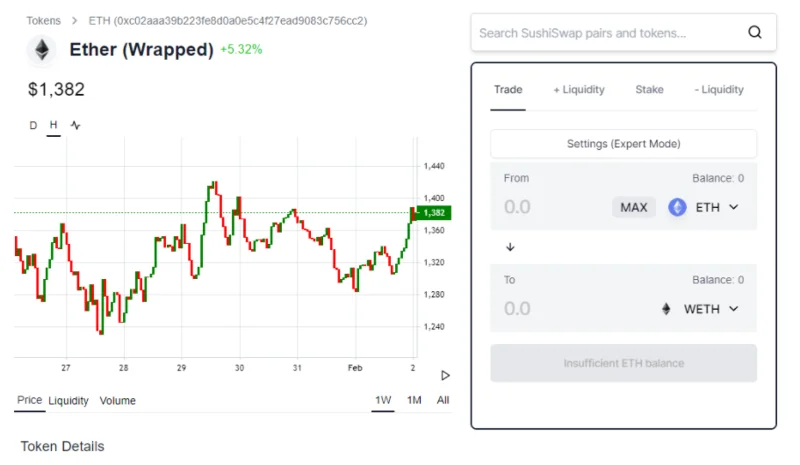The height and width of the screenshot is (465, 800).
Task: Click the swap direction arrow
Action: pyautogui.click(x=510, y=247)
